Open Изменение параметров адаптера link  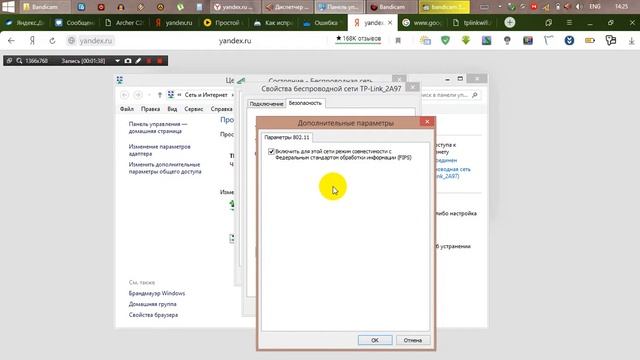160,150
